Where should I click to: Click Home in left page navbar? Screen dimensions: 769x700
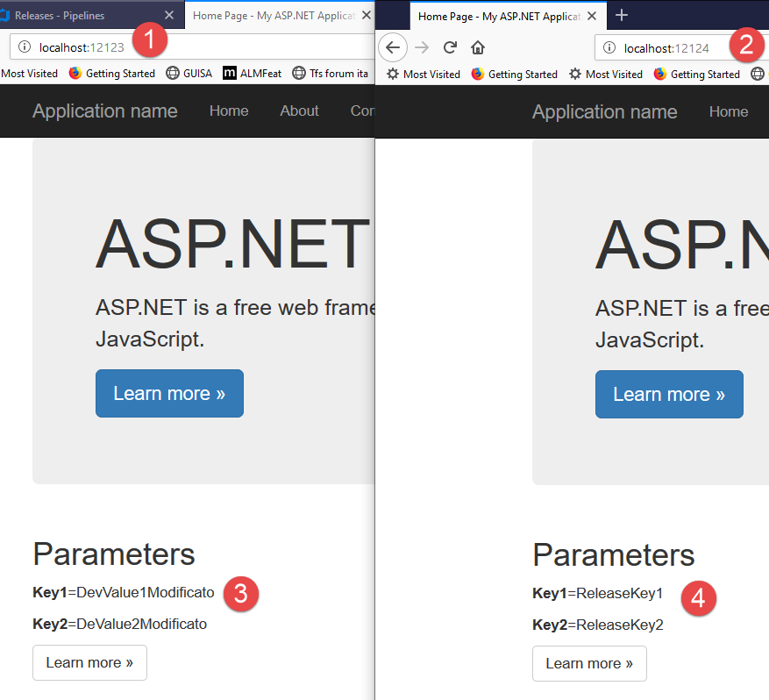[229, 111]
